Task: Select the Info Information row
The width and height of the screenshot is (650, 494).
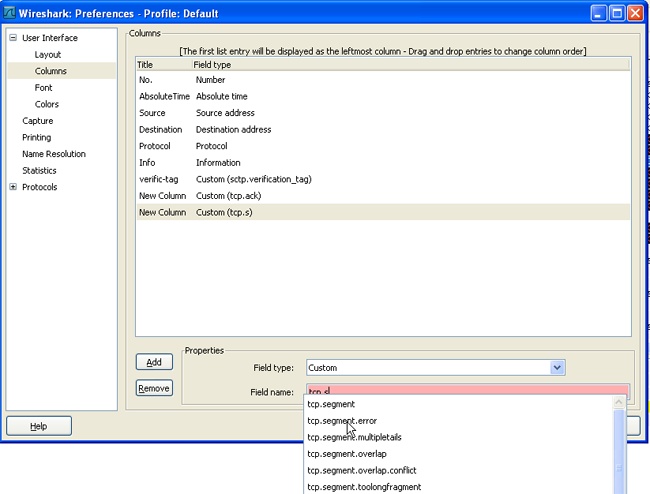Action: [x=383, y=162]
